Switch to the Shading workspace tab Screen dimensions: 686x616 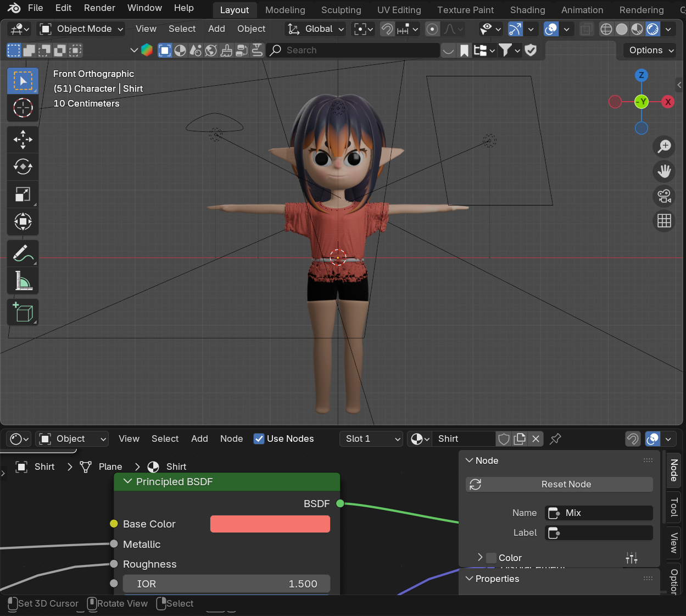527,10
